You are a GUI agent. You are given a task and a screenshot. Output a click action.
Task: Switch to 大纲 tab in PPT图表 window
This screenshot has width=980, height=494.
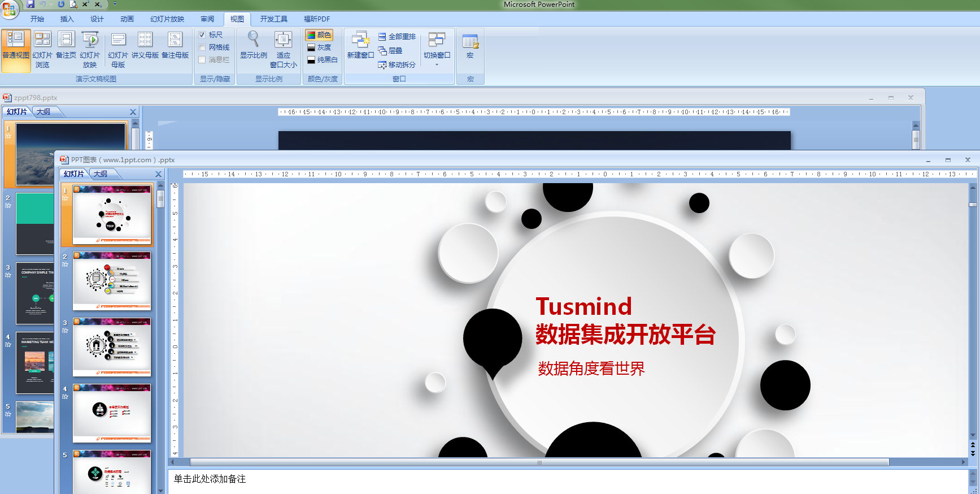tap(101, 174)
